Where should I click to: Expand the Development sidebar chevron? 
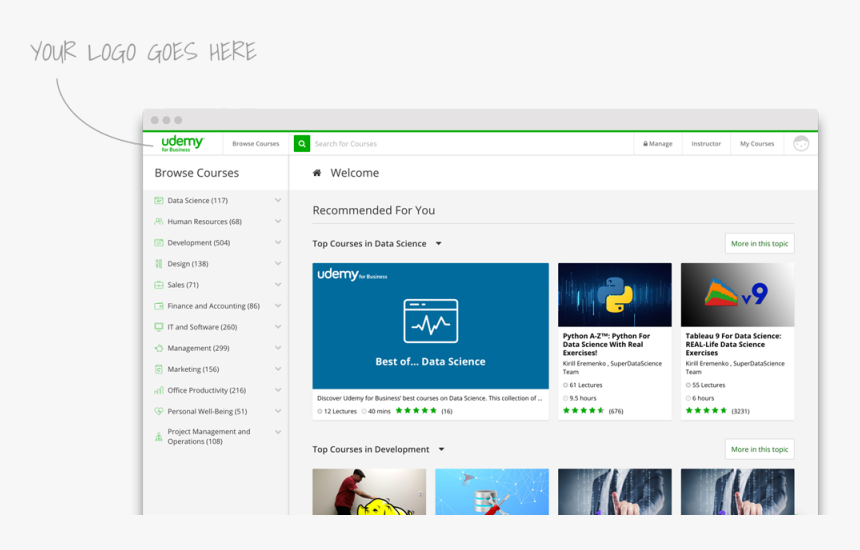click(x=278, y=242)
